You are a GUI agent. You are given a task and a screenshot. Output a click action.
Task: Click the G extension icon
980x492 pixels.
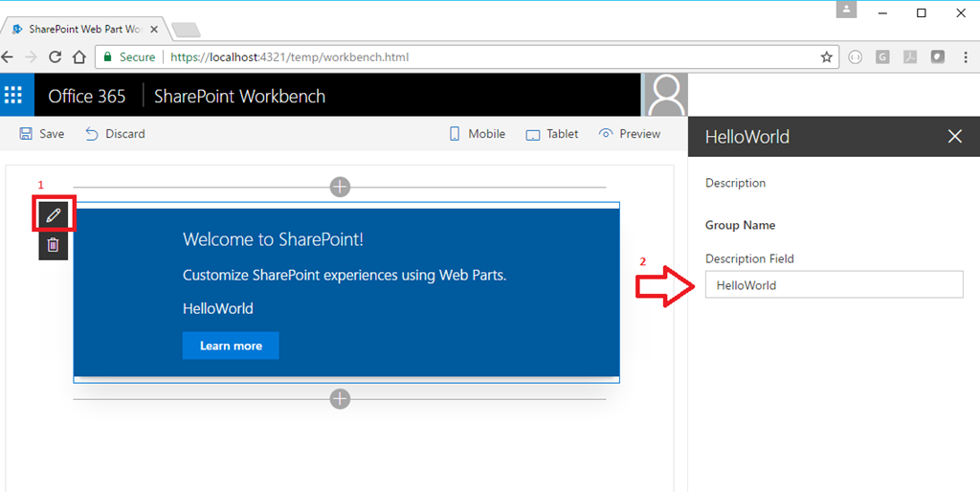point(882,56)
